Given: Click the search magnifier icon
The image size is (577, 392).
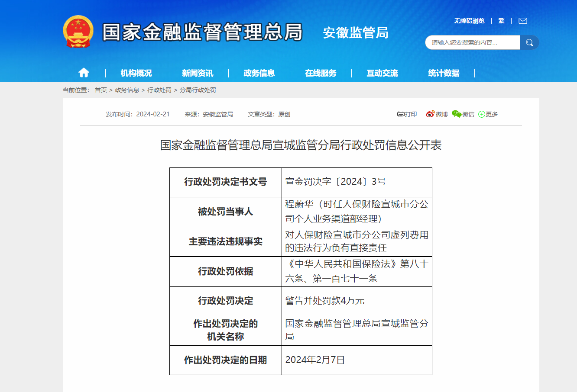Looking at the screenshot, I should (x=529, y=42).
